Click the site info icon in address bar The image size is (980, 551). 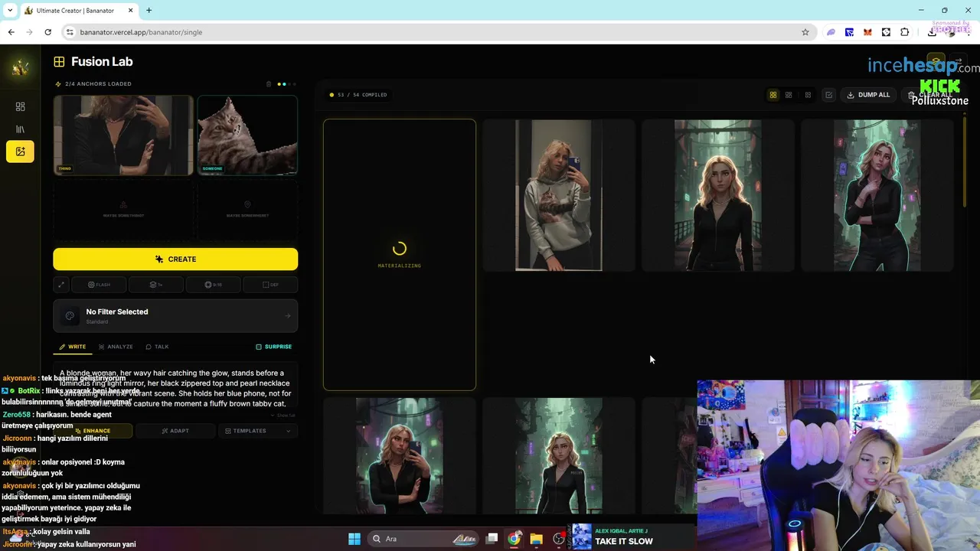tap(70, 32)
